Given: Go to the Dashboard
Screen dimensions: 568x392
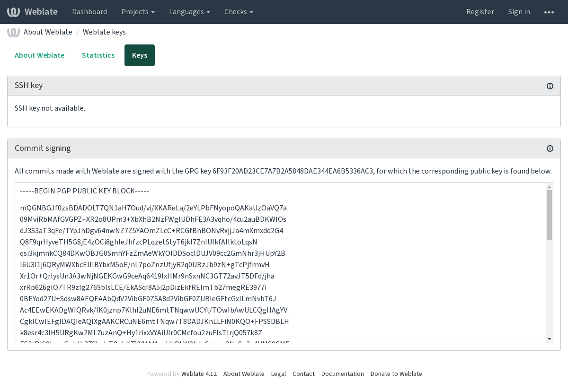Looking at the screenshot, I should (x=89, y=12).
